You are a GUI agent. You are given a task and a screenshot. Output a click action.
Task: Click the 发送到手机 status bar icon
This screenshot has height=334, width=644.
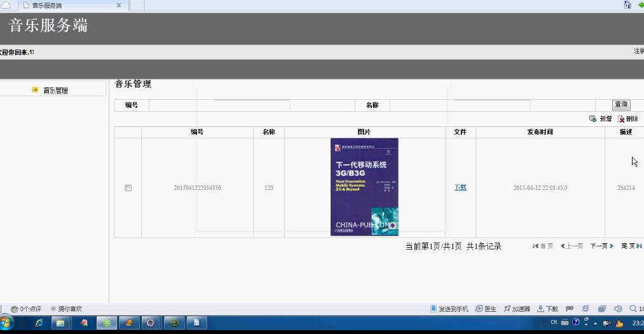pyautogui.click(x=434, y=309)
